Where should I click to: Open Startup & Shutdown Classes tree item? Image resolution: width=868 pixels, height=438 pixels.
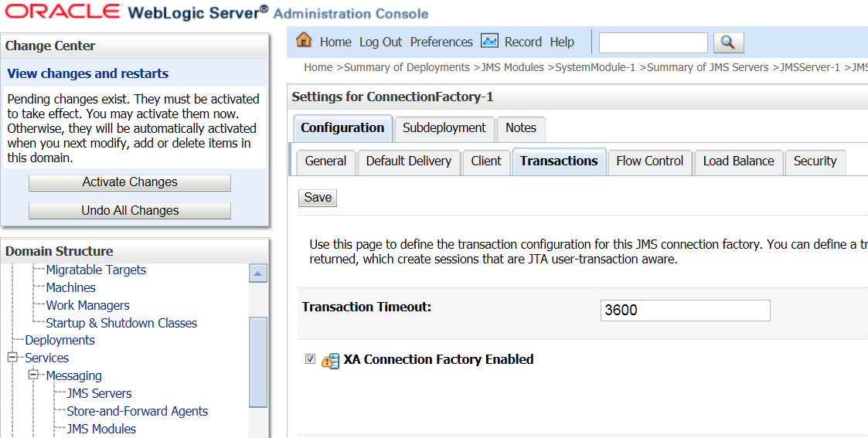tap(121, 323)
